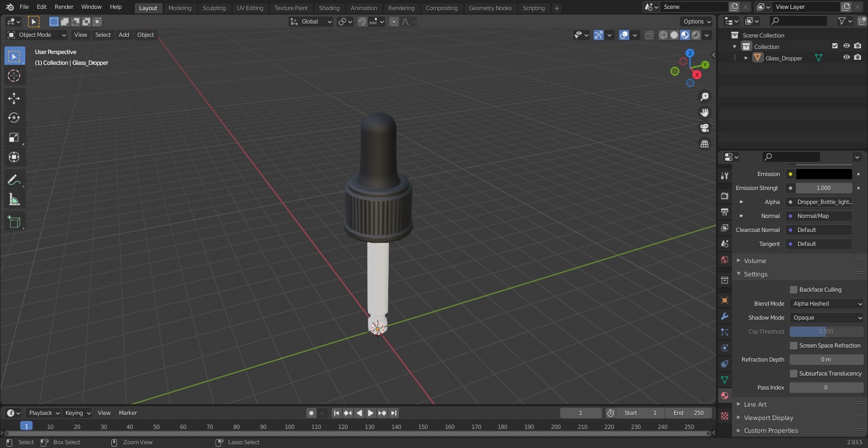
Task: Open Texture properties checker icon
Action: 724,416
